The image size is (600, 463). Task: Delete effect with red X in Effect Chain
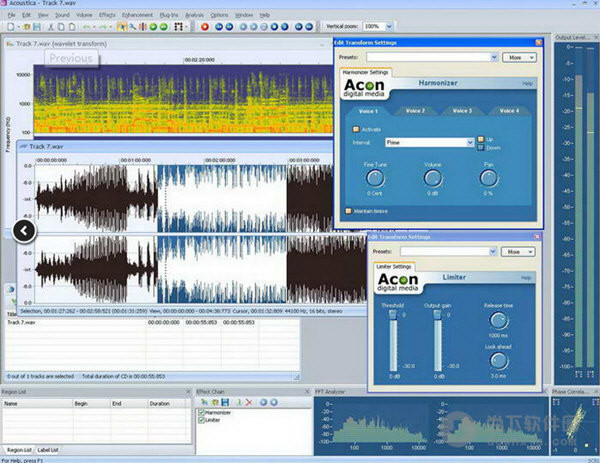coord(248,401)
